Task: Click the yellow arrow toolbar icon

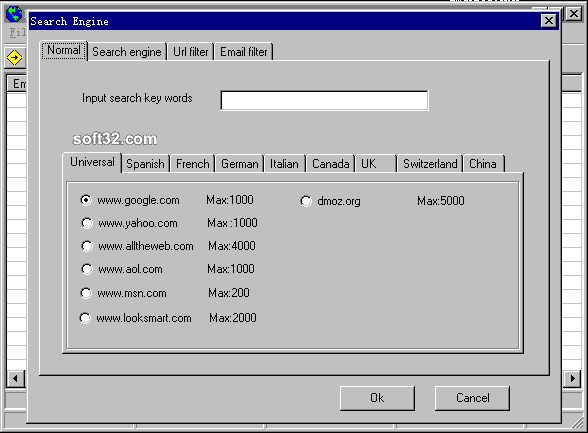Action: (x=14, y=58)
